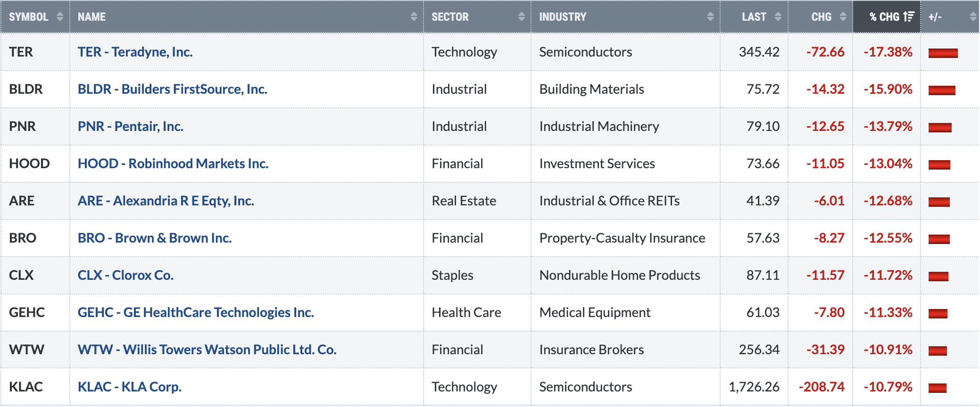
Task: Click the red change bar for CLX
Action: click(938, 276)
